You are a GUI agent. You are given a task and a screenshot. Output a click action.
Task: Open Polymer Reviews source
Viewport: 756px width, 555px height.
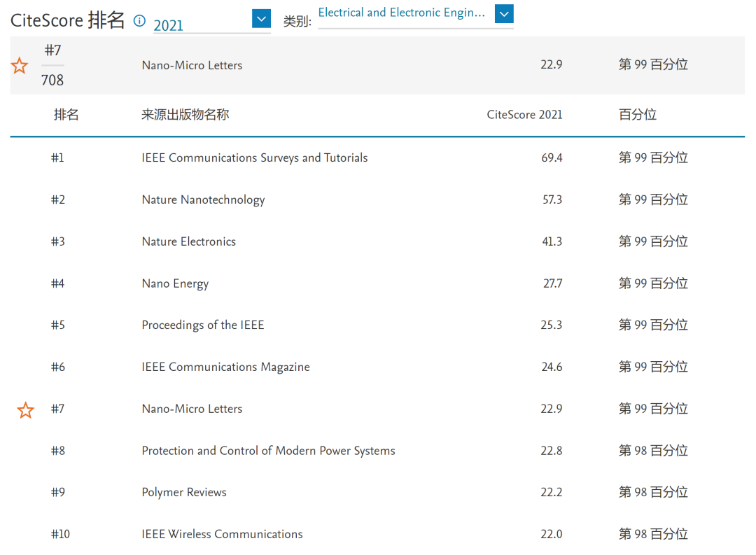point(184,492)
